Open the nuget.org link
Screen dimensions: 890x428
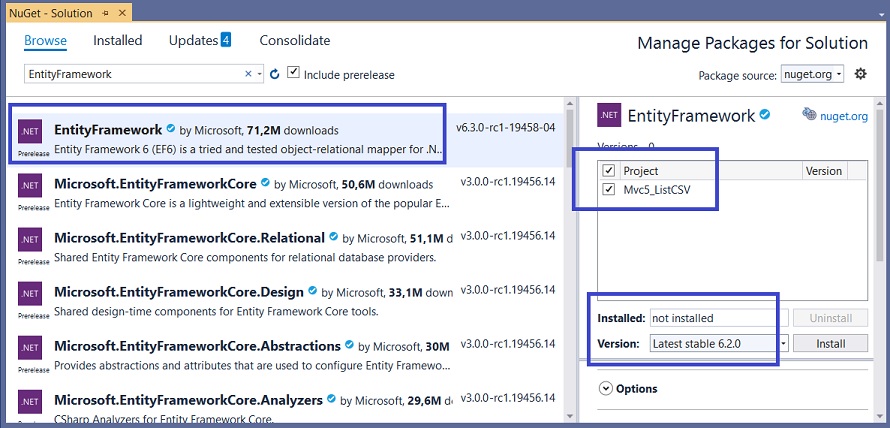[843, 116]
